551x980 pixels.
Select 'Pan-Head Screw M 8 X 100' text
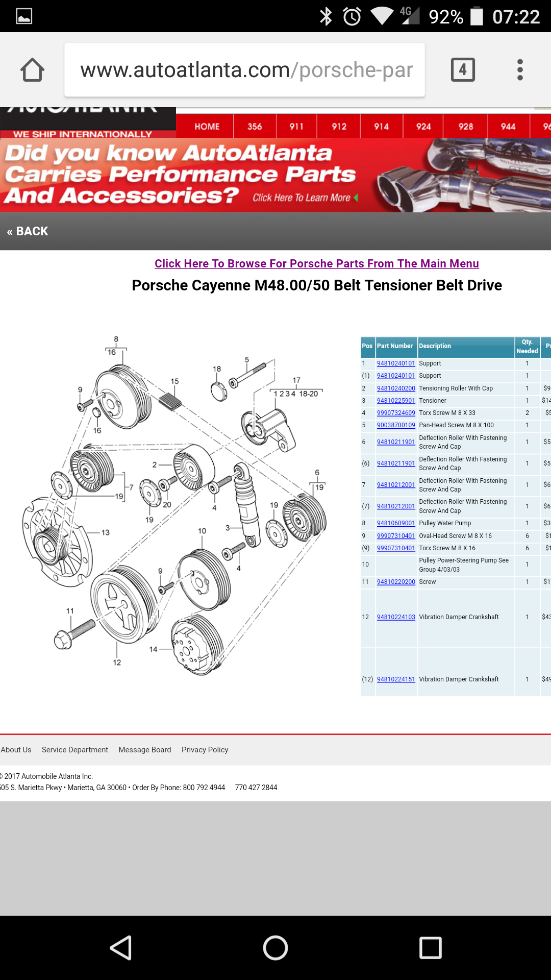(456, 425)
